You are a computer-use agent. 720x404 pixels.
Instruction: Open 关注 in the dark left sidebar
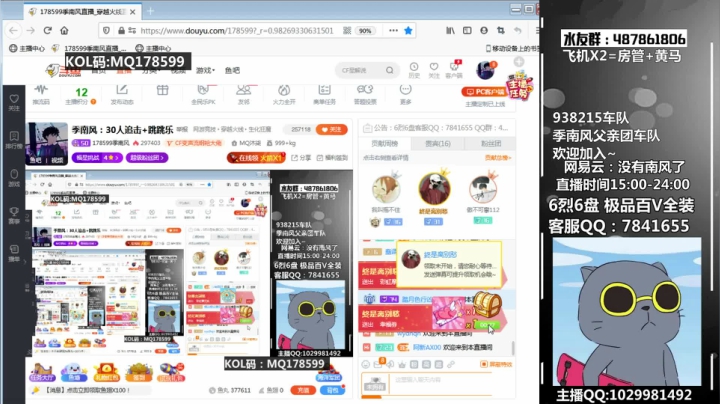point(14,102)
